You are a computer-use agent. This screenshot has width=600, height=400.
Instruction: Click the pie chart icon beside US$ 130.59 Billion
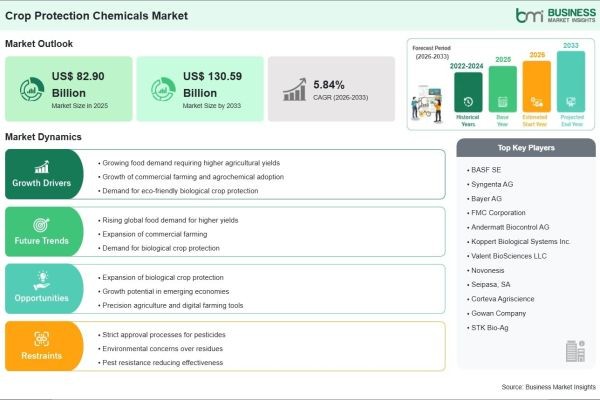point(163,89)
